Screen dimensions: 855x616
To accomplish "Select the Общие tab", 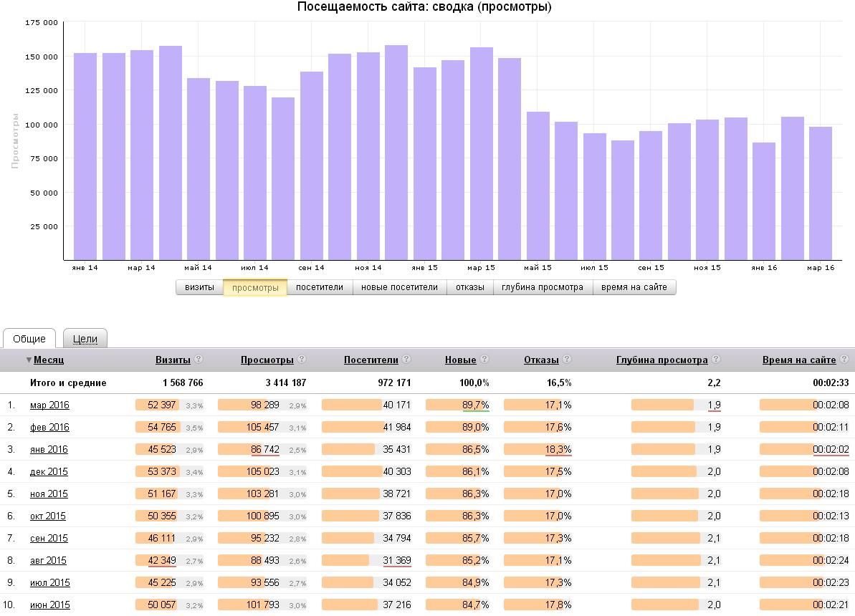I will 29,339.
